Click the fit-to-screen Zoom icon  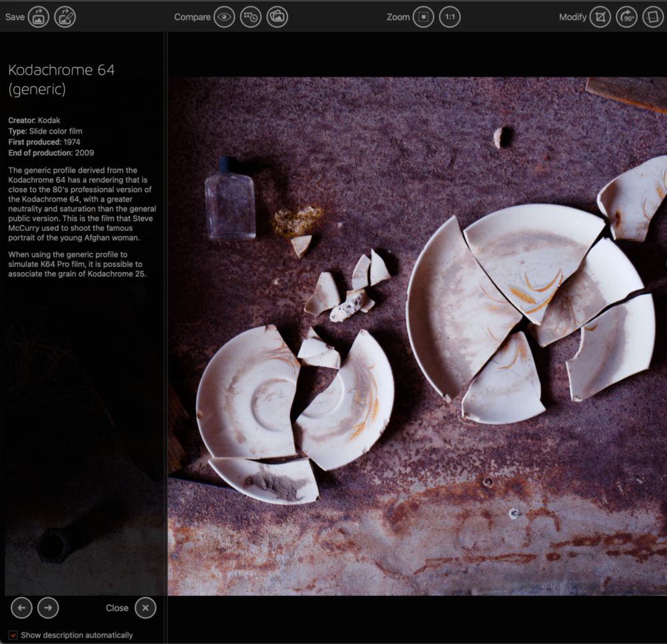[424, 17]
